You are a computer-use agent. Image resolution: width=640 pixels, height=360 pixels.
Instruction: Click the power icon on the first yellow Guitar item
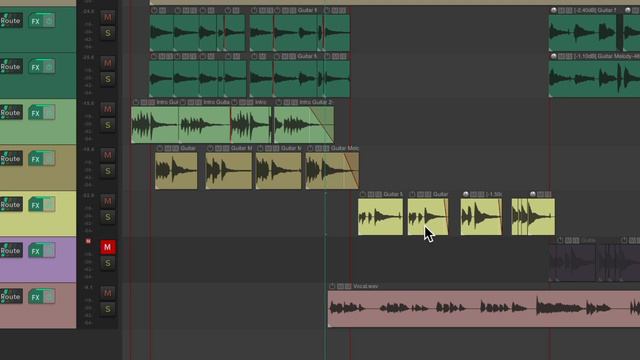[362, 194]
